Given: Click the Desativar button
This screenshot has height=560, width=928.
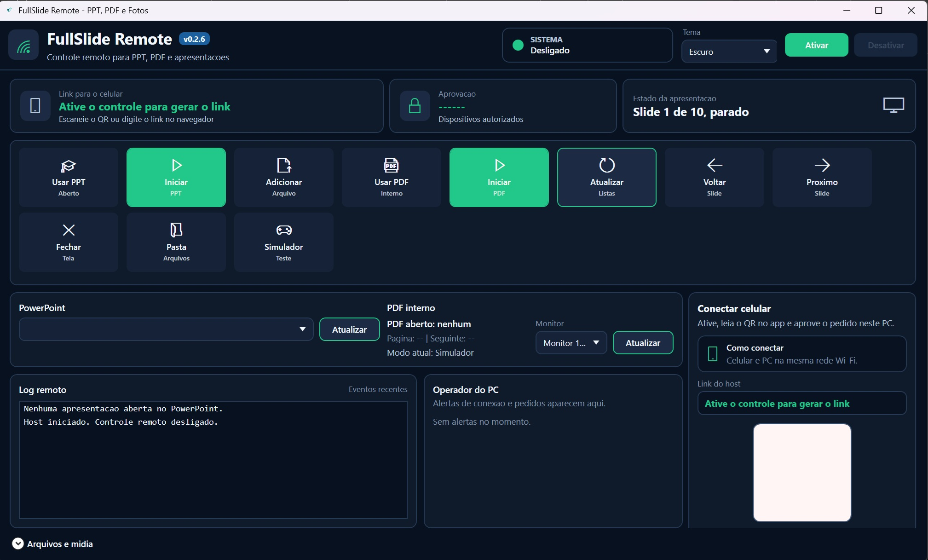Looking at the screenshot, I should pos(886,45).
